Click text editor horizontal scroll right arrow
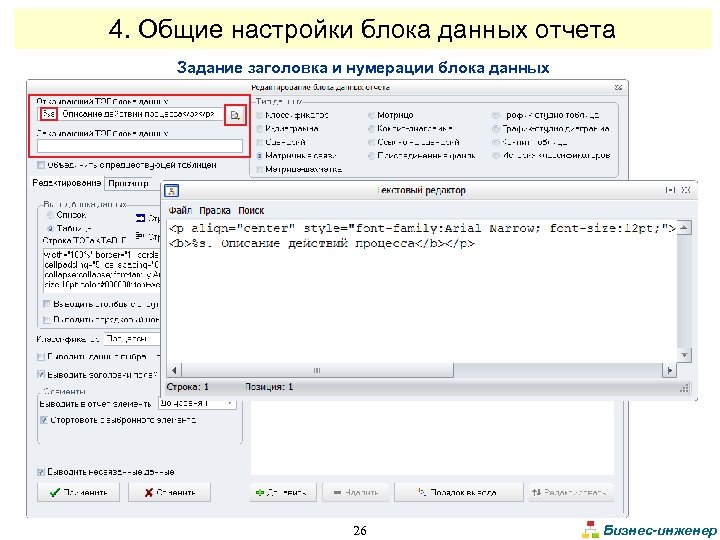The width and height of the screenshot is (720, 540). [x=669, y=370]
